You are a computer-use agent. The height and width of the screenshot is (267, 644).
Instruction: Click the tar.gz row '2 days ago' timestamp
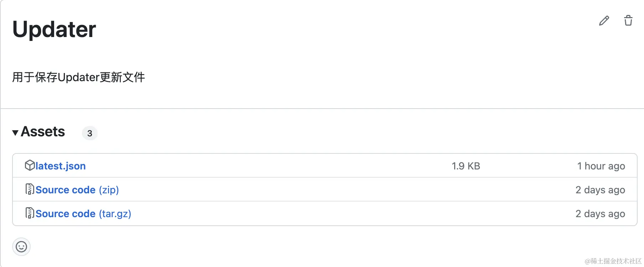click(x=601, y=214)
